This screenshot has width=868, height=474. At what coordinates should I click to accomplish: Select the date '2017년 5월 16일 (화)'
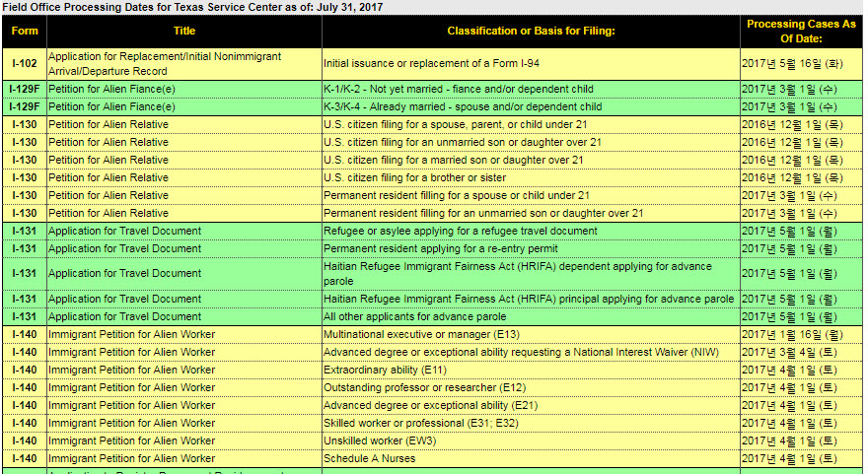(792, 64)
